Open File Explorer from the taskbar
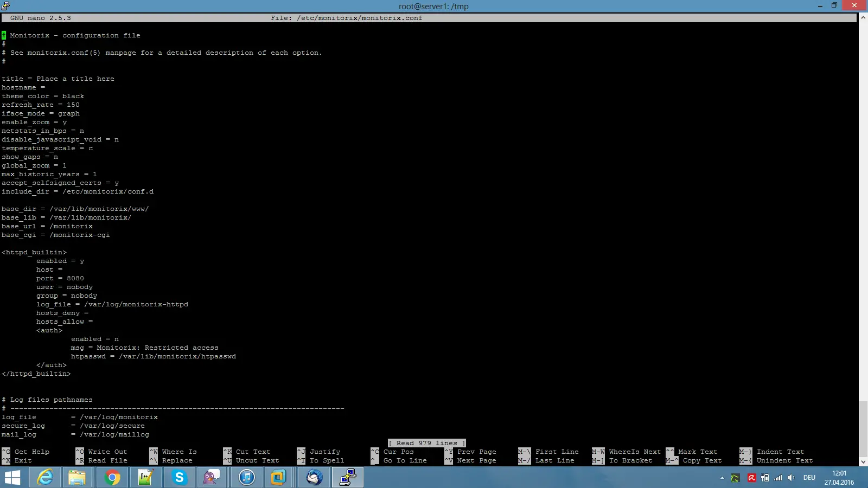This screenshot has height=488, width=868. pyautogui.click(x=77, y=478)
